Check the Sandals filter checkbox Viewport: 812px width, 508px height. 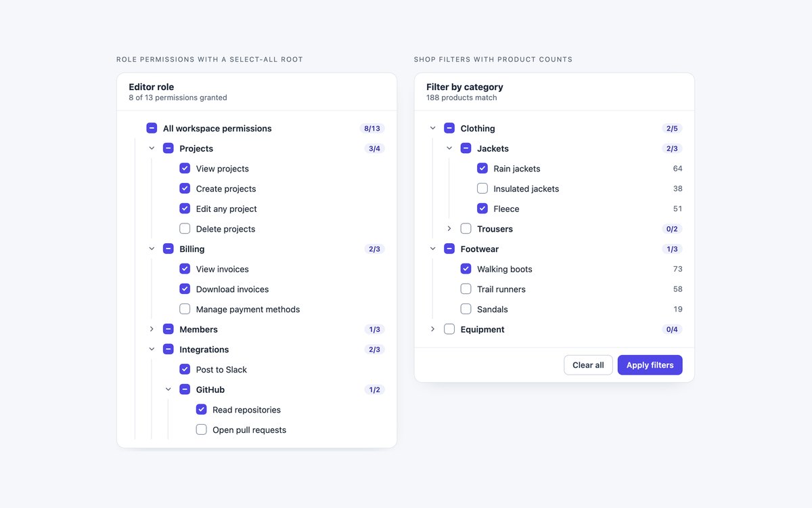tap(466, 309)
